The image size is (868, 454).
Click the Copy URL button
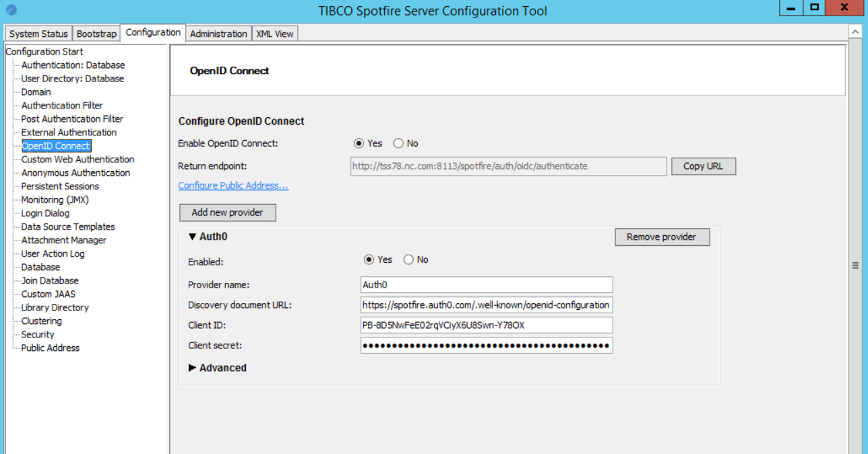point(704,166)
